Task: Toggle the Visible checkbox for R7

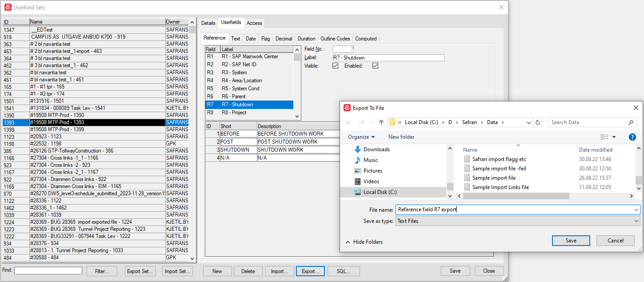Action: click(x=336, y=66)
